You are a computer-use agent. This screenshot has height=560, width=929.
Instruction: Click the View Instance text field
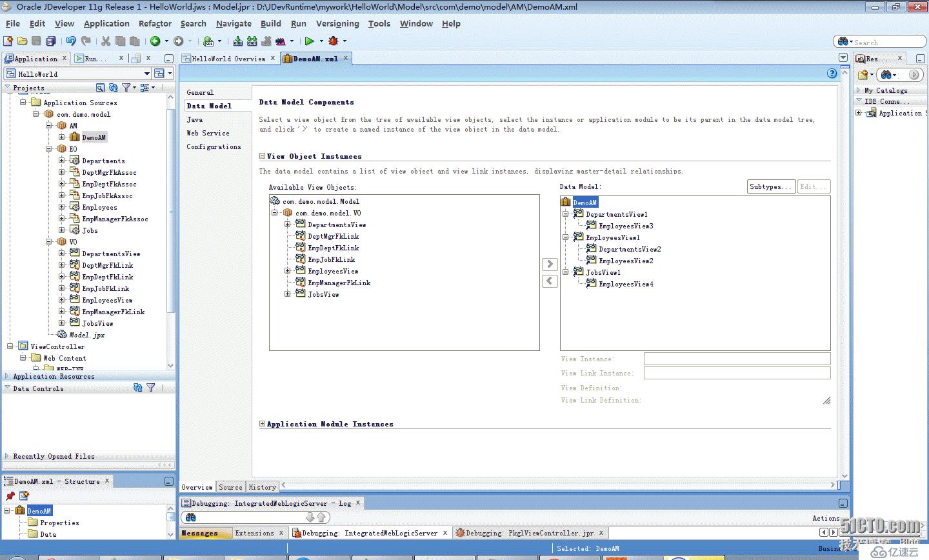(x=737, y=359)
